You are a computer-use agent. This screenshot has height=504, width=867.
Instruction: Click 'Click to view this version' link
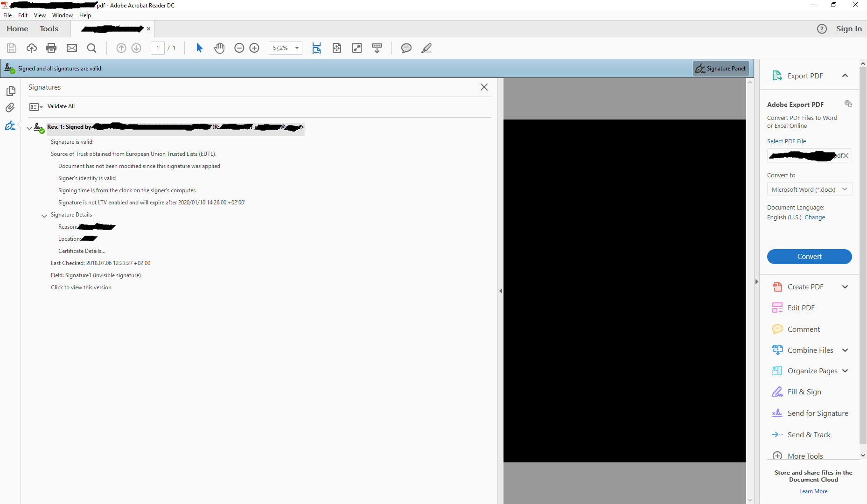pyautogui.click(x=81, y=287)
